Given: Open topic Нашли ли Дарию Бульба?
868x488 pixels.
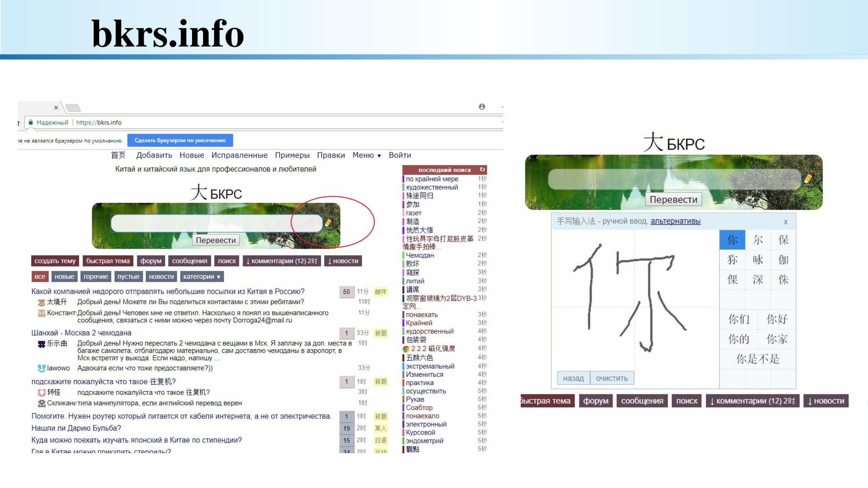Looking at the screenshot, I should [76, 428].
